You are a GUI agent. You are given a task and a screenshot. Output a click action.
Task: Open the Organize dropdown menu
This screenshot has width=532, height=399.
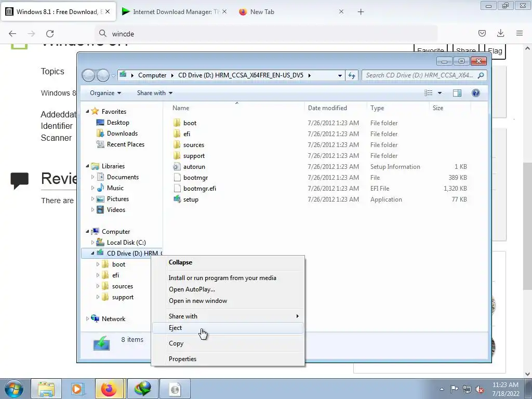point(105,93)
